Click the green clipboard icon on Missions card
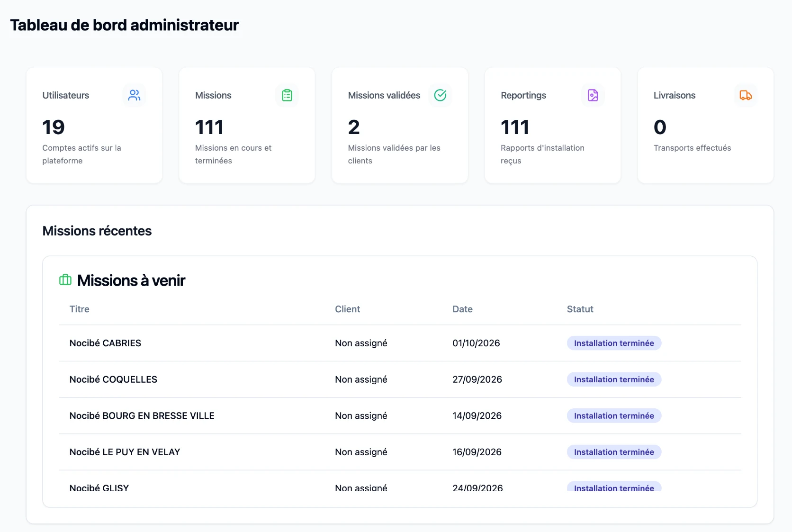The image size is (792, 532). pos(287,95)
